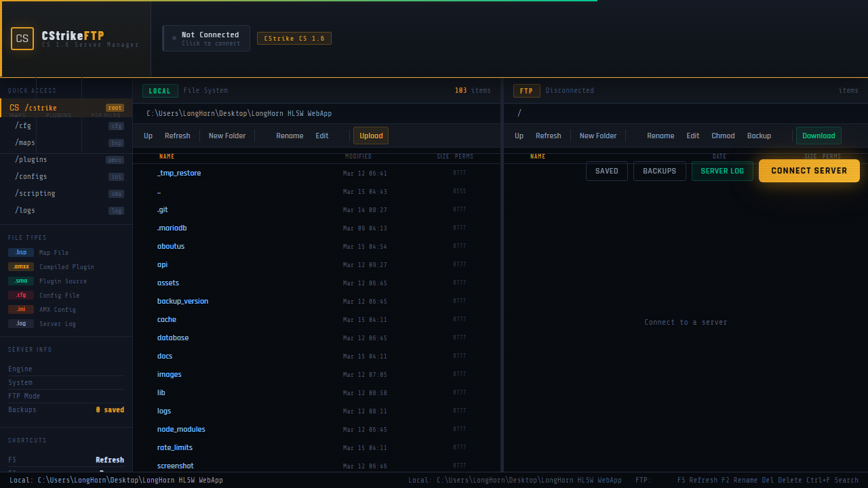Click Rename in the local toolbar
The image size is (868, 488).
coord(290,136)
